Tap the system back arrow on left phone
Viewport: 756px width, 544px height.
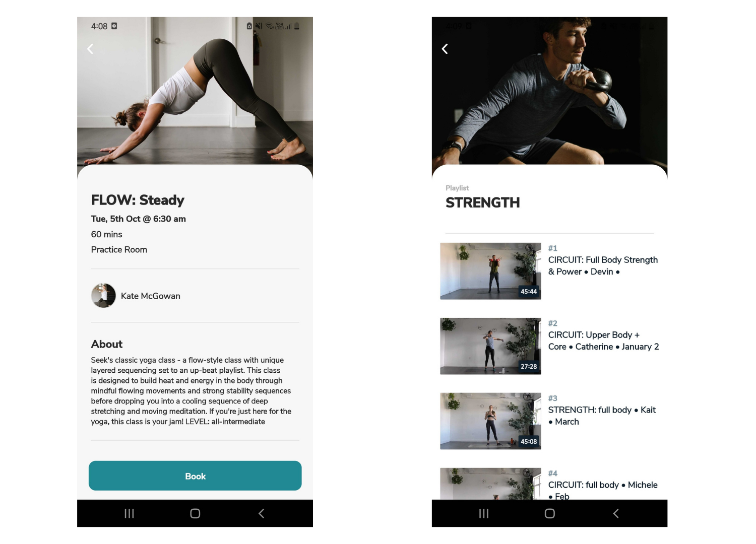[261, 513]
